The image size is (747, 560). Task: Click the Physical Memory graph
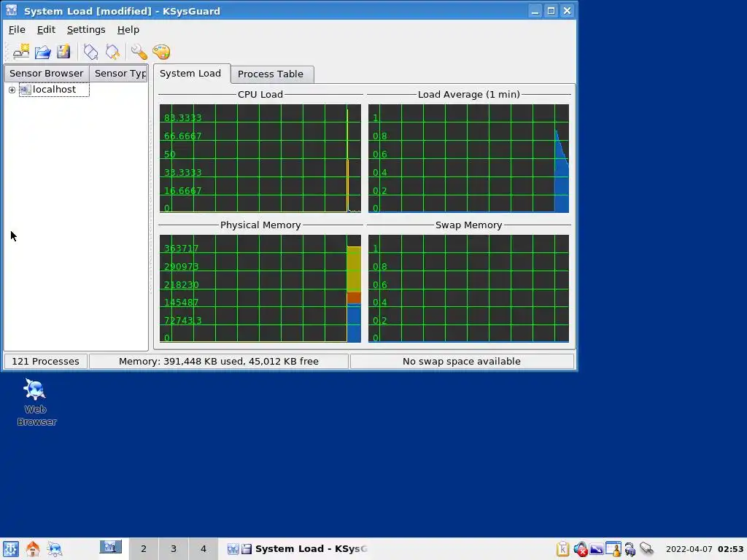pos(260,289)
